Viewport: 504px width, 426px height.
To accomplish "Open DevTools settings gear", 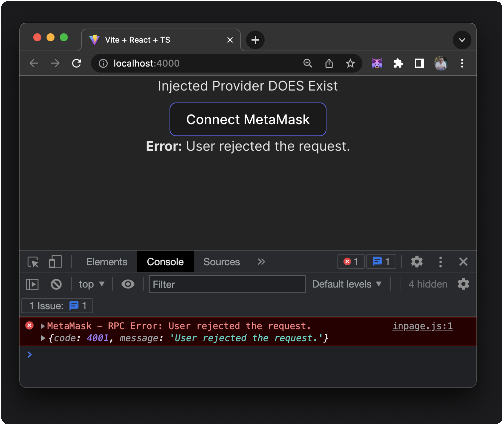I will coord(417,262).
